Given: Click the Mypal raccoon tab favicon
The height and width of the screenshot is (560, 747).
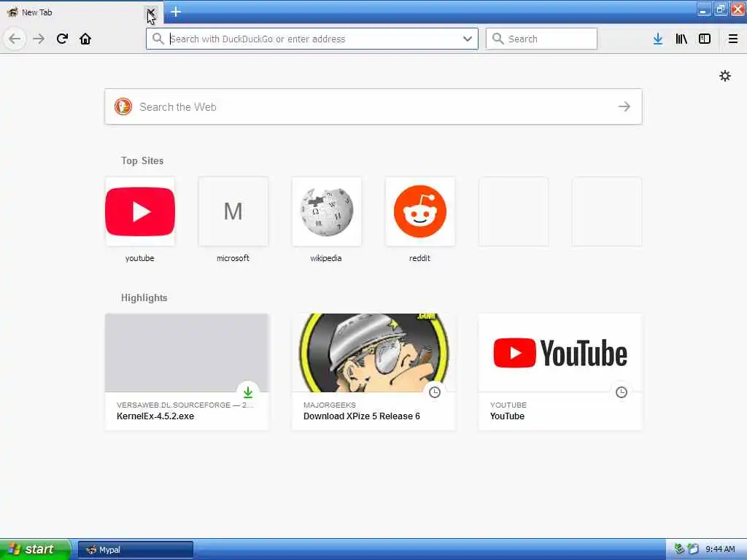Looking at the screenshot, I should (x=12, y=12).
